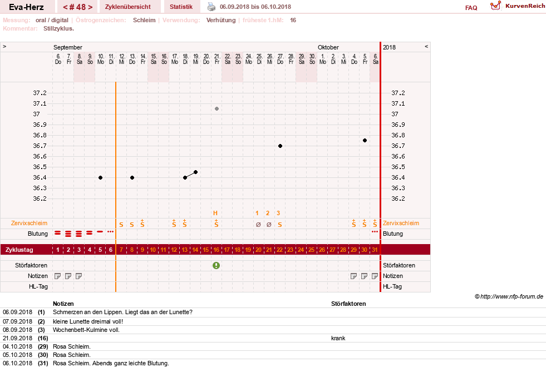Click the green Störfaktoren warning icon on day 16
Screen dimensions: 546x392
click(x=217, y=265)
